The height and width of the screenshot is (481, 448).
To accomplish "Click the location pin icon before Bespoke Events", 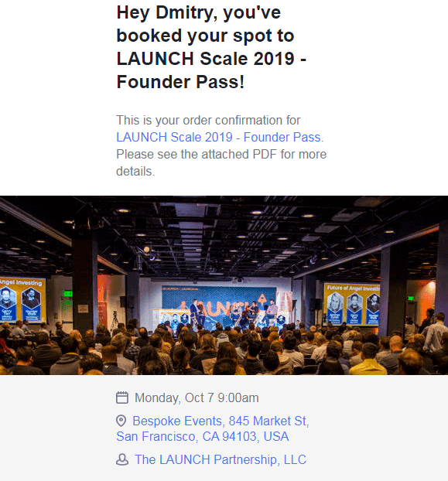I will coord(121,421).
